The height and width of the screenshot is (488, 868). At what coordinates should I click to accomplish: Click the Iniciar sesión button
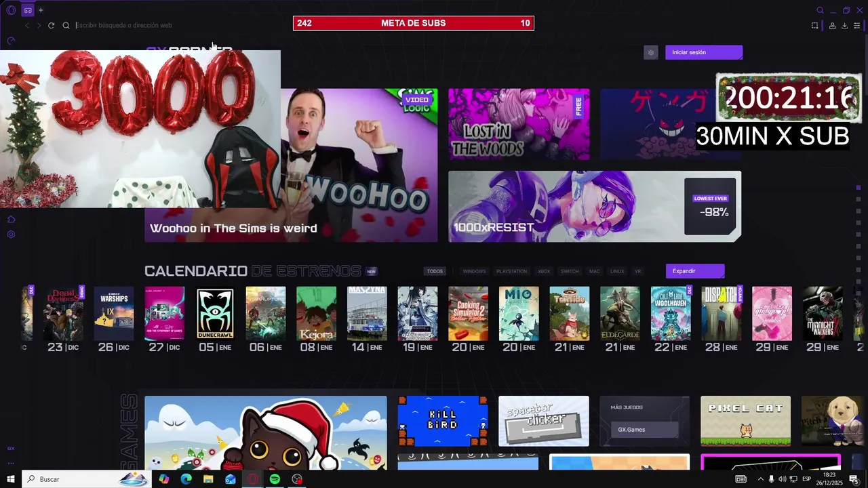[x=704, y=52]
